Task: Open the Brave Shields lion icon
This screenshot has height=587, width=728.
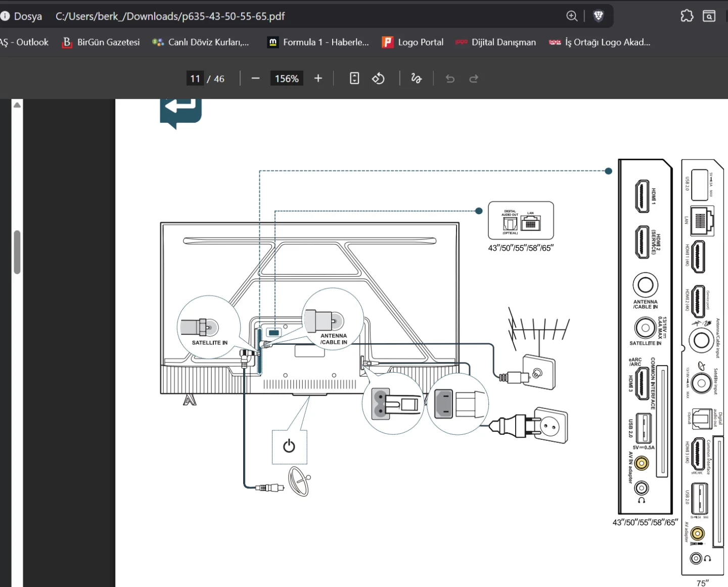Action: [599, 16]
